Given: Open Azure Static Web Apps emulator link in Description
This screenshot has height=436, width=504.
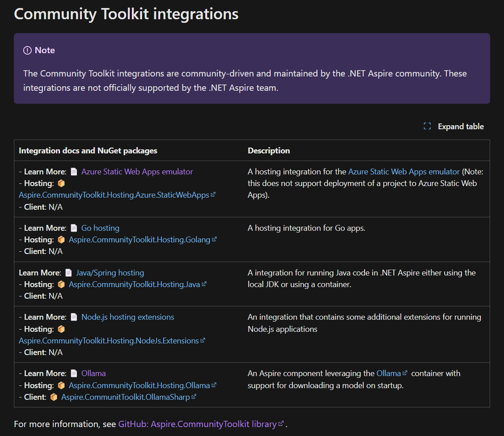Looking at the screenshot, I should point(404,172).
